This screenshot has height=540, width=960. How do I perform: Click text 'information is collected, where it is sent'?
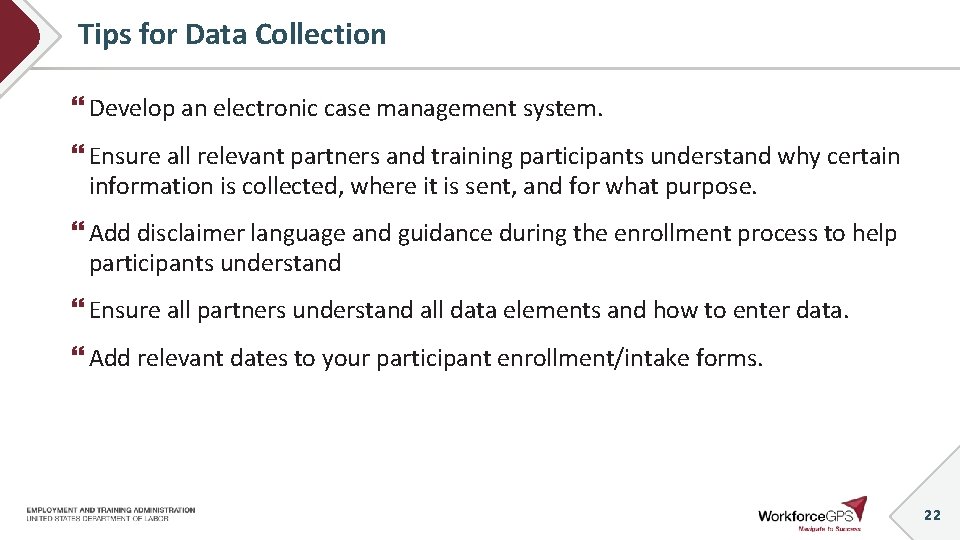click(x=303, y=186)
